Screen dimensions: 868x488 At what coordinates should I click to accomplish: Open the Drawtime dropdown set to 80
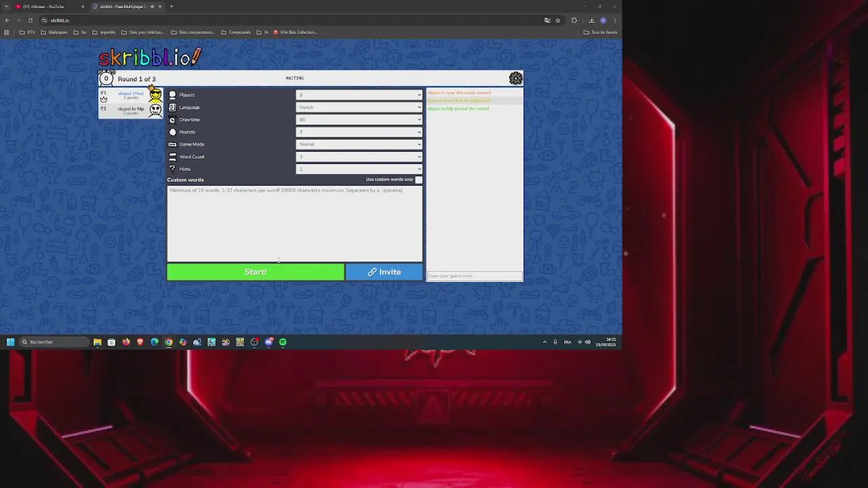(x=359, y=119)
